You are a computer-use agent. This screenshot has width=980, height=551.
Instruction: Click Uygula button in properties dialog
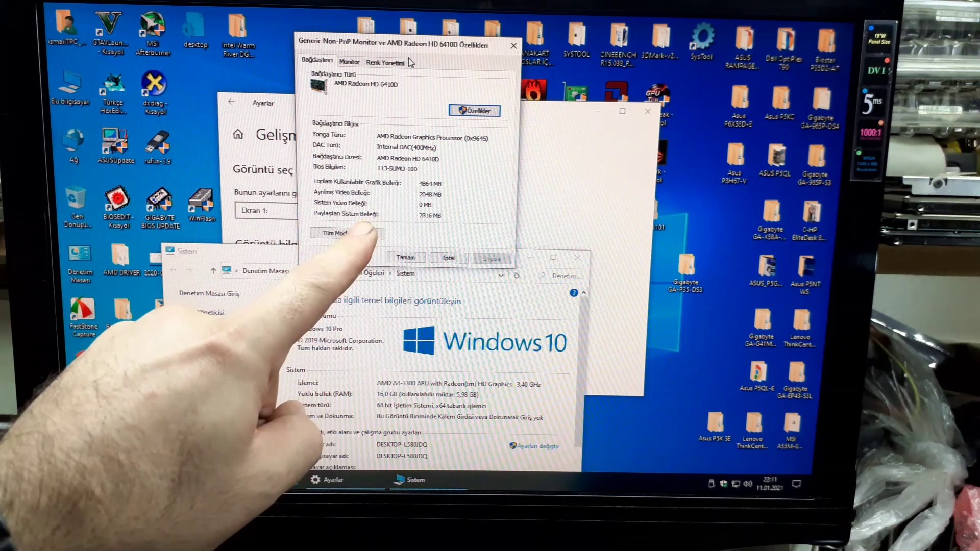(x=492, y=259)
